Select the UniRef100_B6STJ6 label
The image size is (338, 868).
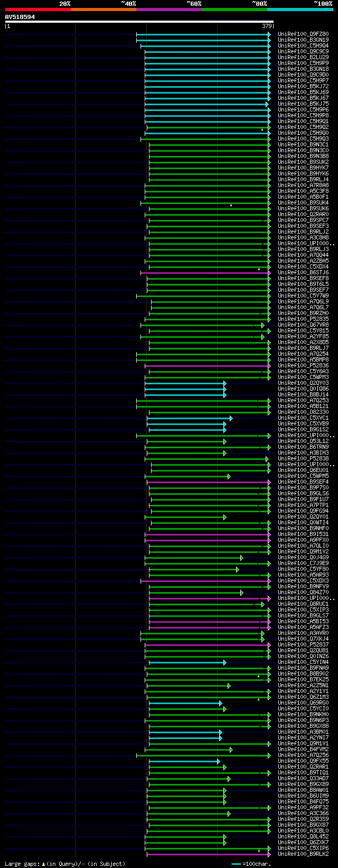point(303,273)
